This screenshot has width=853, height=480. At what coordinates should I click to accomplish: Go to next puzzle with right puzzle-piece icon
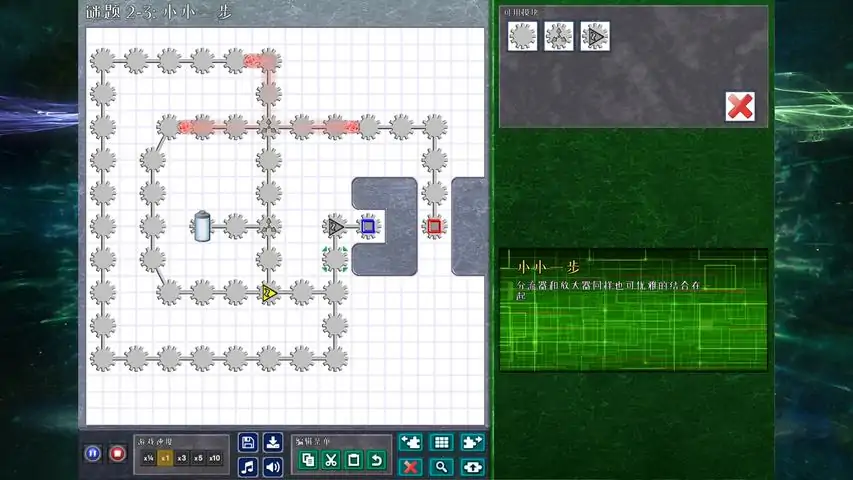(x=472, y=442)
